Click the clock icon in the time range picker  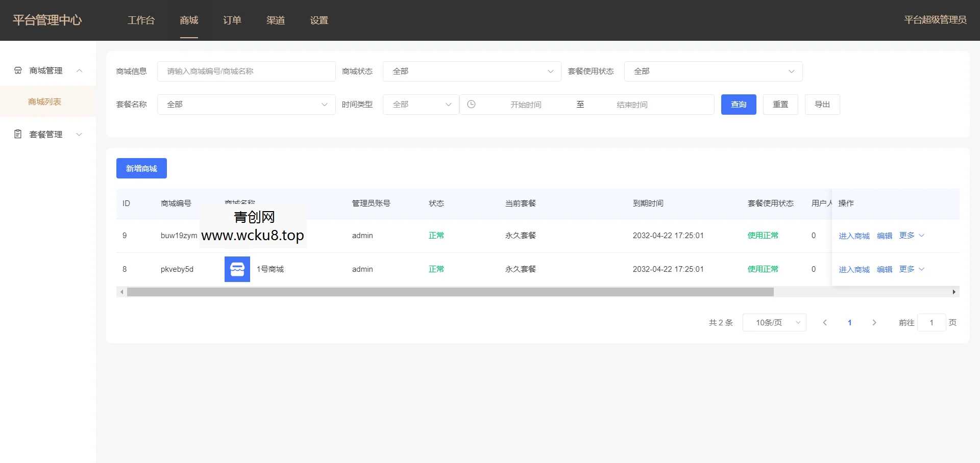click(471, 104)
